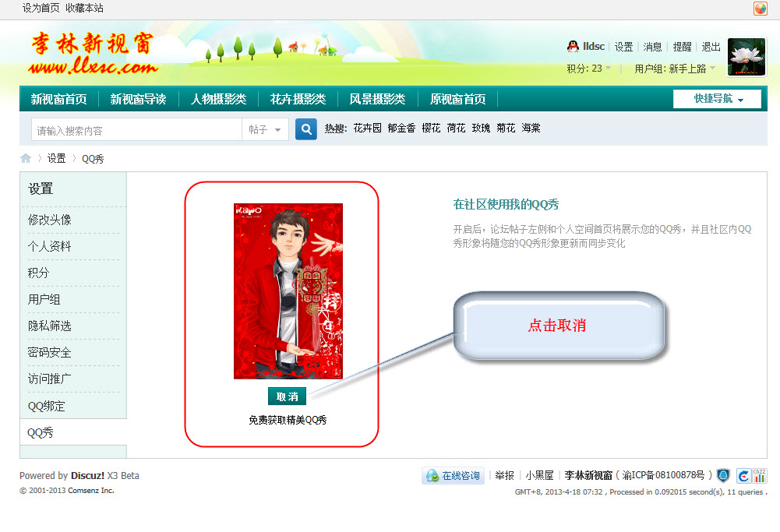Click hot search term 玫瑰
This screenshot has height=532, width=780.
click(481, 129)
